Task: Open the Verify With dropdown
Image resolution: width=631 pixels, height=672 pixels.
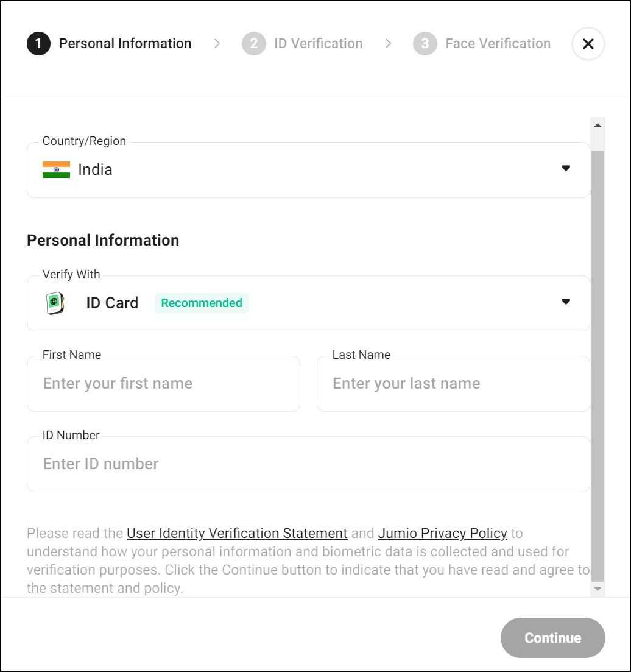Action: (x=308, y=302)
